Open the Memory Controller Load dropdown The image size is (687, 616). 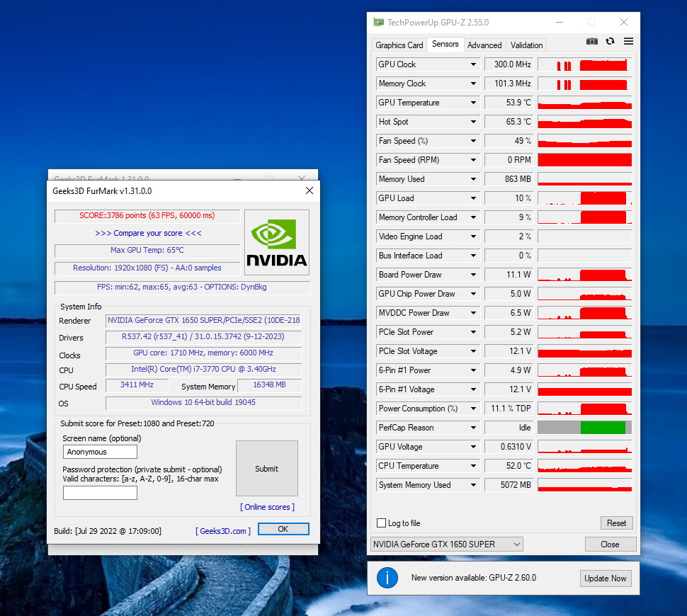click(473, 217)
